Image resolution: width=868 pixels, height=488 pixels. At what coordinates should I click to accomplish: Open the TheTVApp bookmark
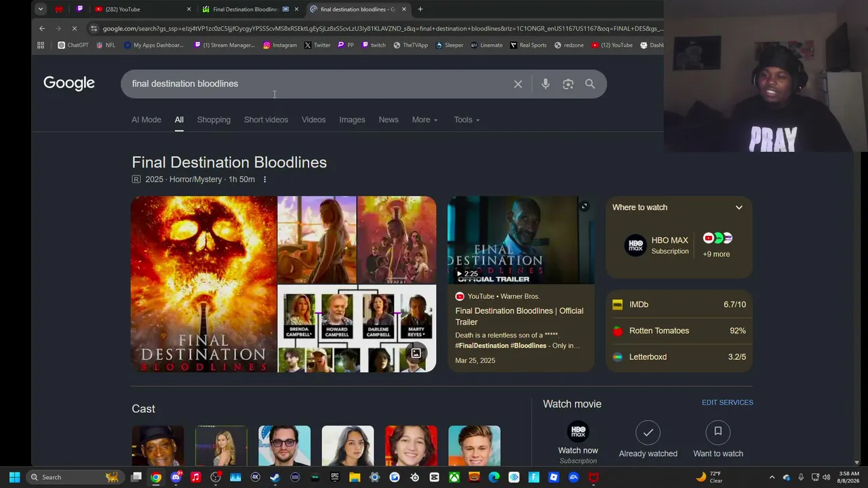[x=411, y=45]
